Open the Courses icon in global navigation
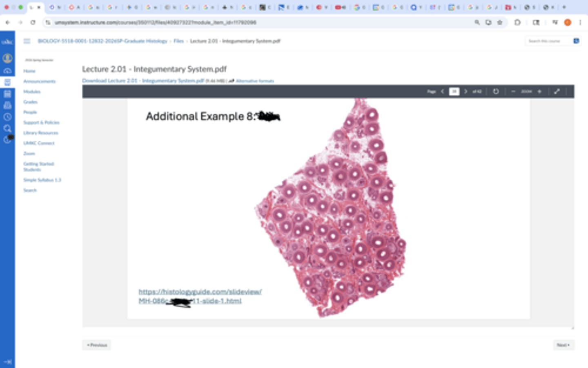The width and height of the screenshot is (588, 368). (x=7, y=82)
